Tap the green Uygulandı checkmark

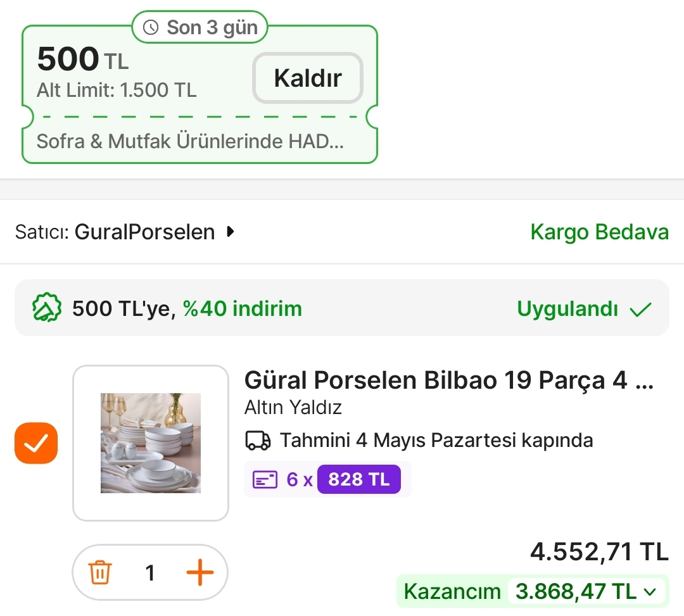pos(640,309)
